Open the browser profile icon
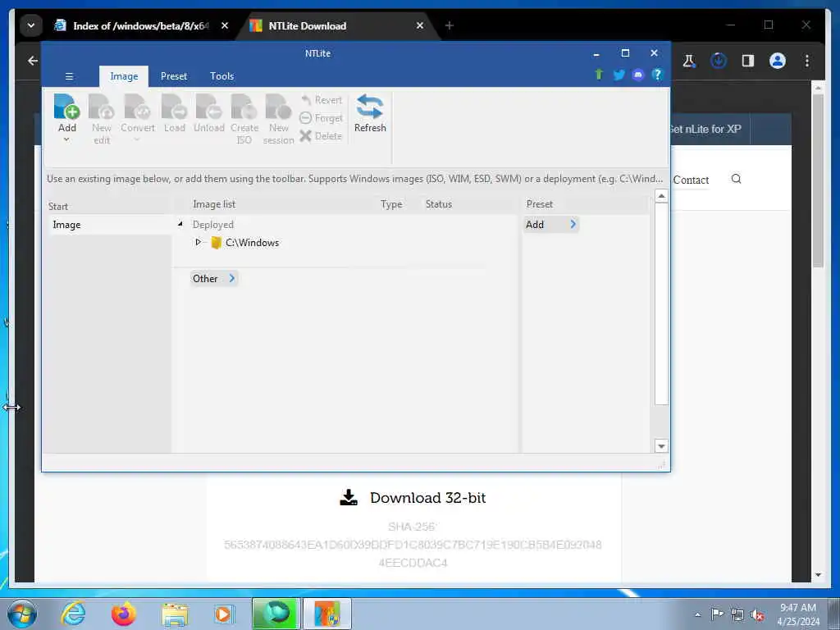Screen dimensions: 840x630 [778, 61]
